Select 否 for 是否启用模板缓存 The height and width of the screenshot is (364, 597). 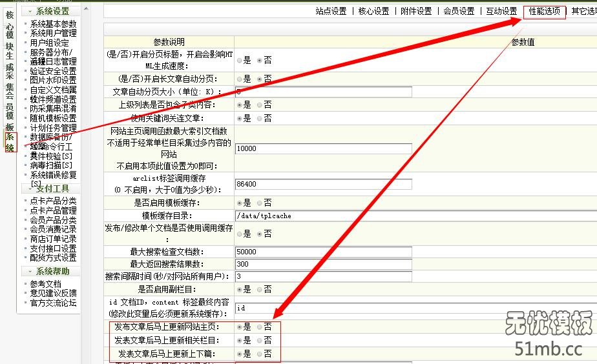pyautogui.click(x=260, y=203)
